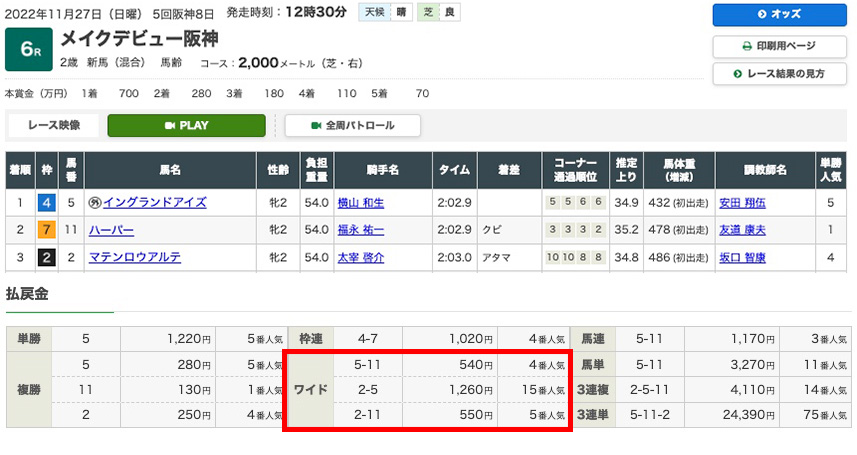Click the blue frame number 4 badge
The width and height of the screenshot is (857, 455).
click(46, 203)
